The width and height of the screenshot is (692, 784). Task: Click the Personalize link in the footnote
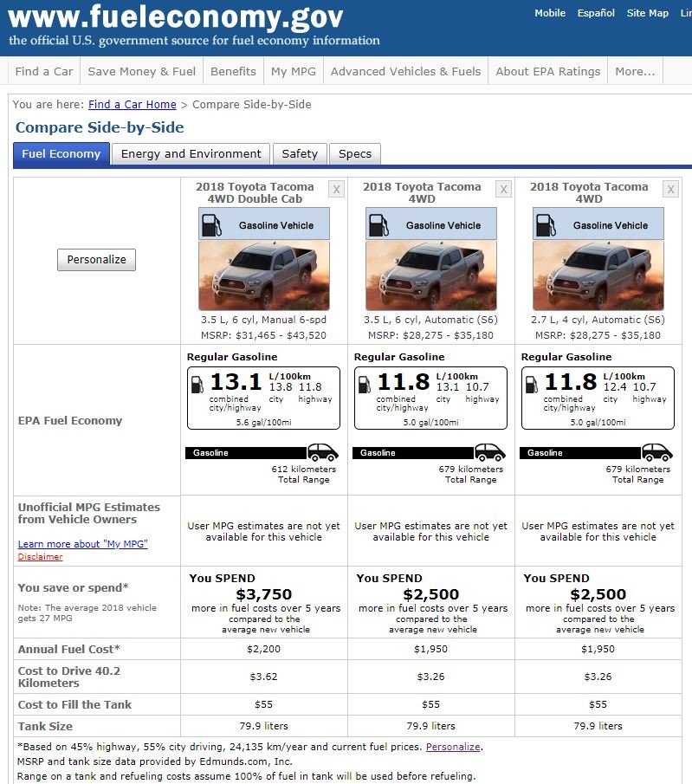click(453, 747)
